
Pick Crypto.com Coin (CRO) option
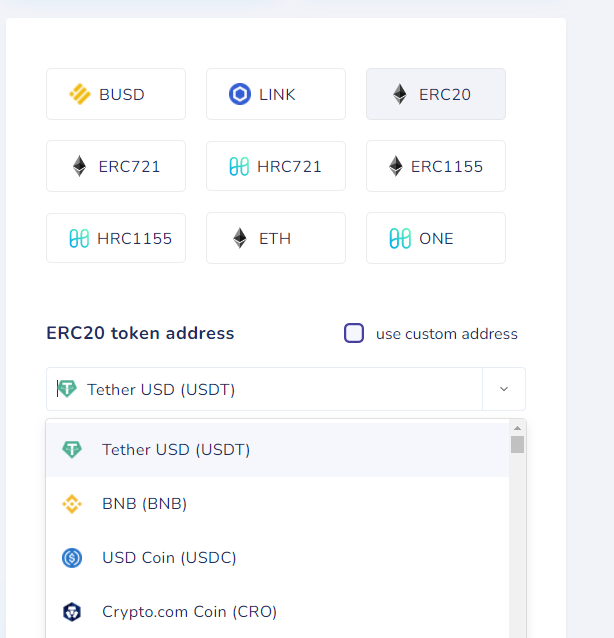tap(189, 612)
